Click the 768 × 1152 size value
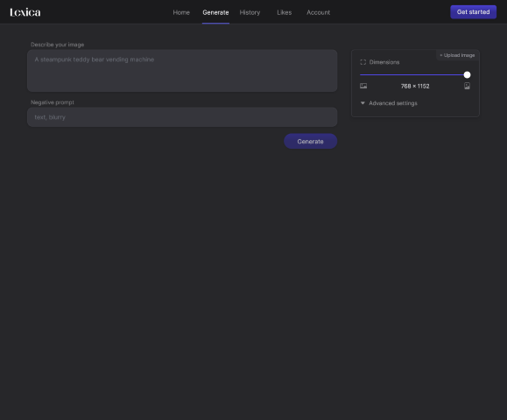Viewport: 507px width, 420px height. pyautogui.click(x=415, y=87)
